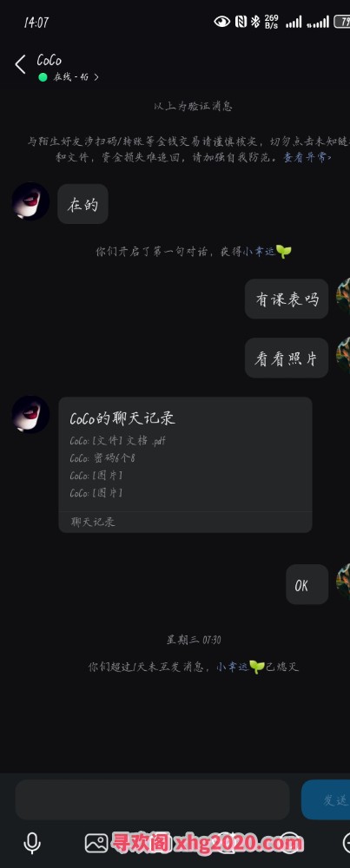Image resolution: width=350 pixels, height=868 pixels.
Task: Tap the small luck sprout emoji icon
Action: 283,252
